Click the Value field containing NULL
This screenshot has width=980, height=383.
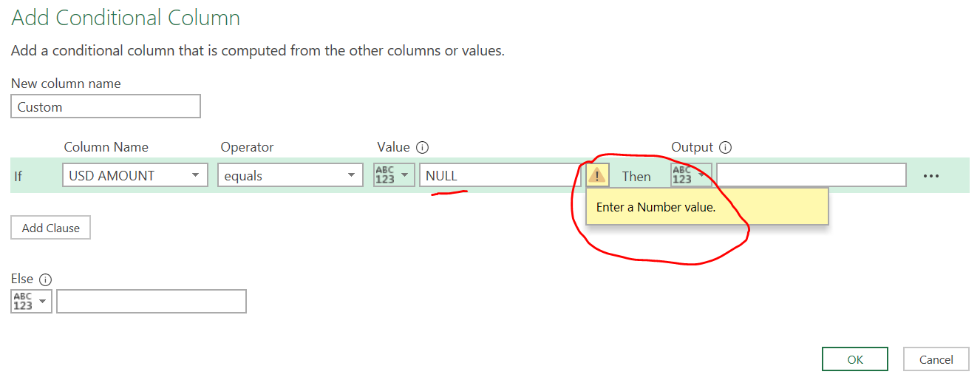tap(500, 175)
